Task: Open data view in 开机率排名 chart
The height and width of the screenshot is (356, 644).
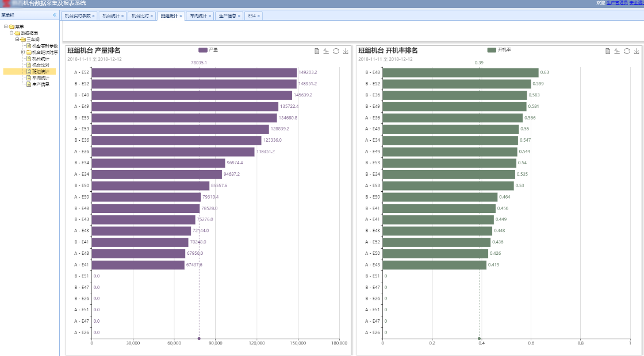Action: coord(608,51)
